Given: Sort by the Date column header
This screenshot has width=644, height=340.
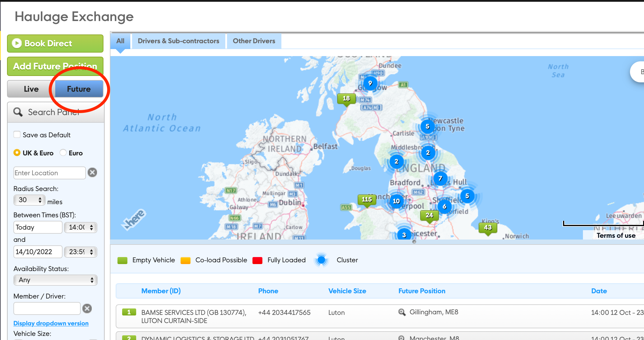Looking at the screenshot, I should pos(599,291).
